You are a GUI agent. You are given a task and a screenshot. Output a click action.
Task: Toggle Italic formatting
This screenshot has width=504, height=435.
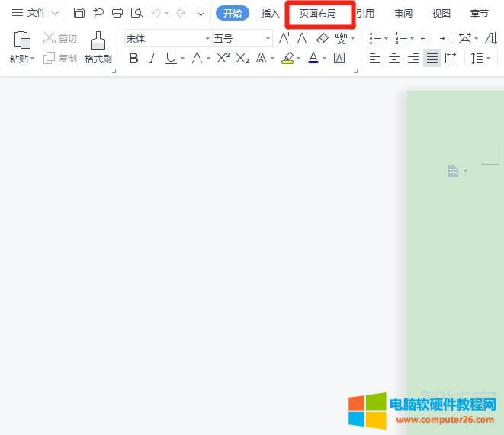click(152, 58)
